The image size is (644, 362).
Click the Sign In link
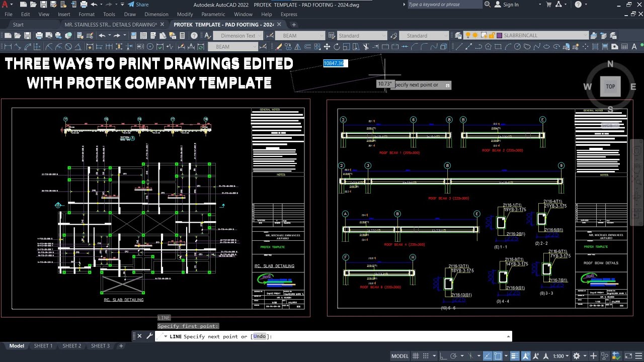coord(511,5)
